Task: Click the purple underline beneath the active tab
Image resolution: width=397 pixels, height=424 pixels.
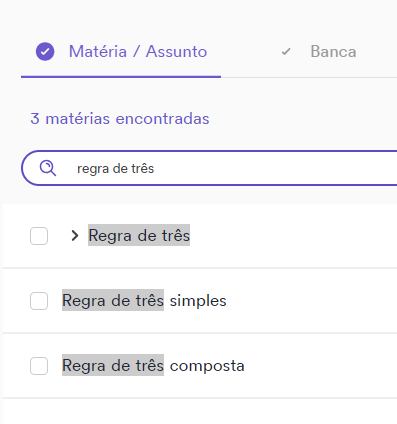Action: 121,77
